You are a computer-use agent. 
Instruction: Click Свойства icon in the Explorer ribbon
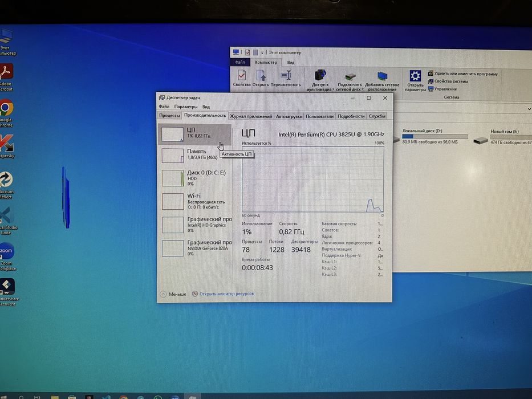tap(242, 79)
